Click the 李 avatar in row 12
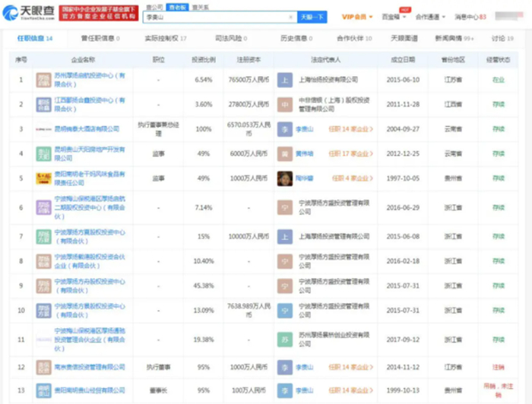 click(x=284, y=368)
